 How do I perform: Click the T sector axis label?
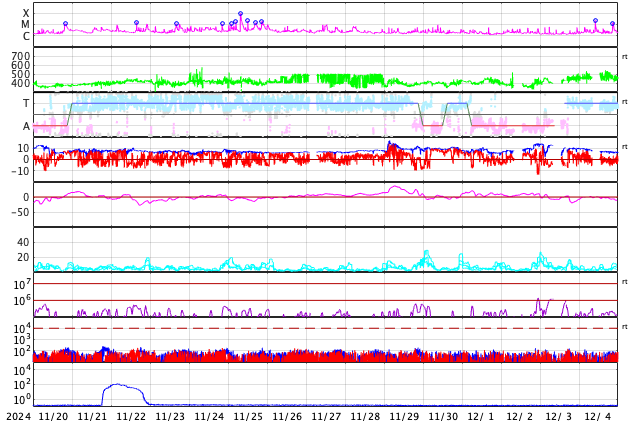pos(26,103)
